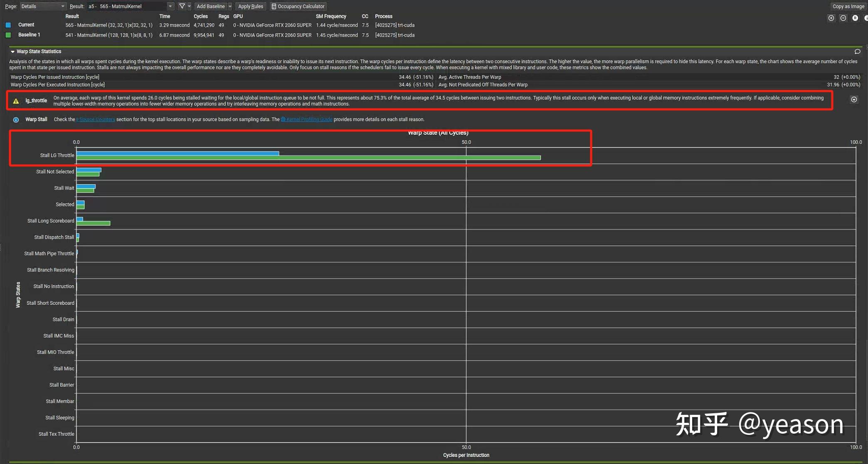Click Copy as Image button
The height and width of the screenshot is (464, 868).
[x=848, y=6]
